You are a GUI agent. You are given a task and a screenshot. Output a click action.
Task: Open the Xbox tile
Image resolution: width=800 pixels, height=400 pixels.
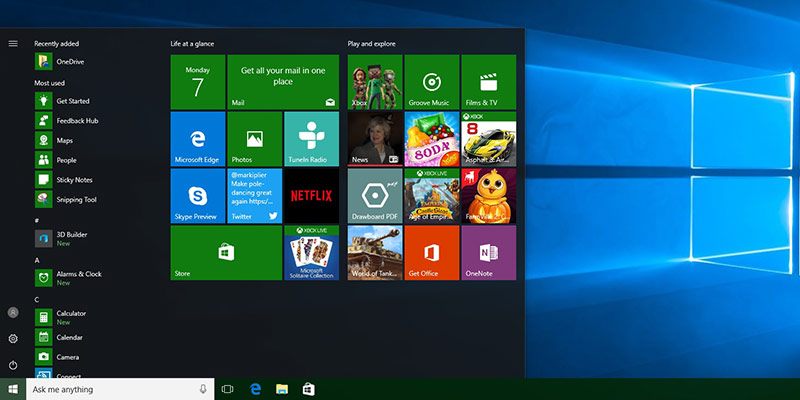pos(375,82)
